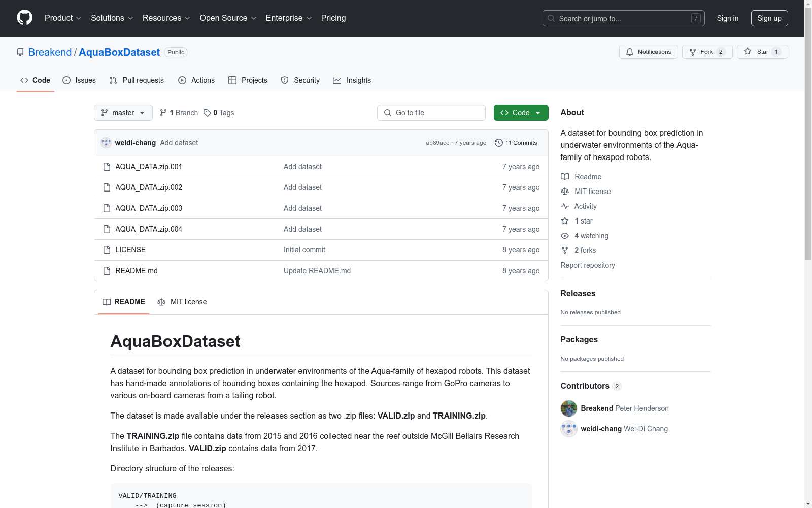Open the Initial commit message link
The image size is (812, 508).
[304, 250]
